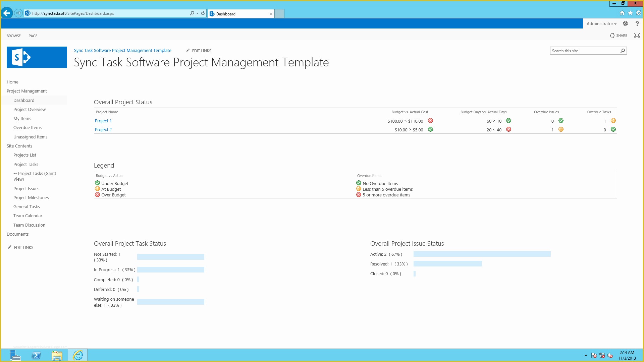This screenshot has width=644, height=362.
Task: Open Team Calendar navigation link
Action: (28, 216)
